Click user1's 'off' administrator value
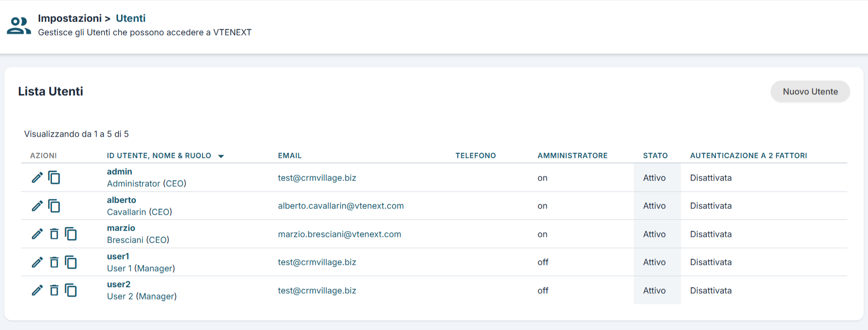 click(x=543, y=262)
